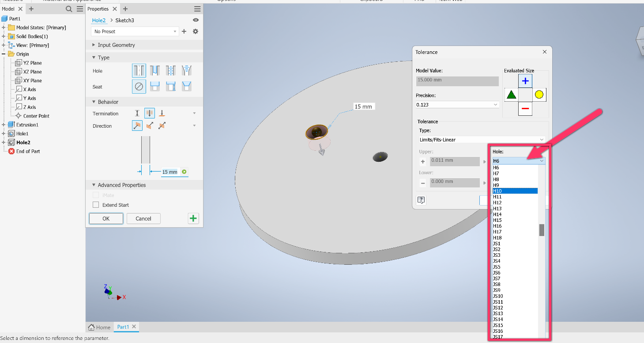
Task: Choose the countersink seat icon
Action: tap(186, 87)
